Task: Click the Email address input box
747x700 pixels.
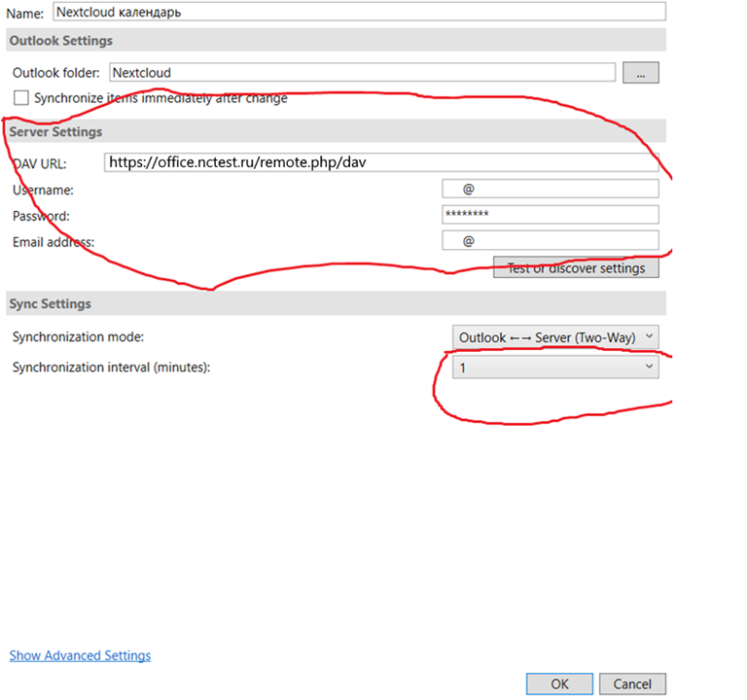Action: (x=550, y=240)
